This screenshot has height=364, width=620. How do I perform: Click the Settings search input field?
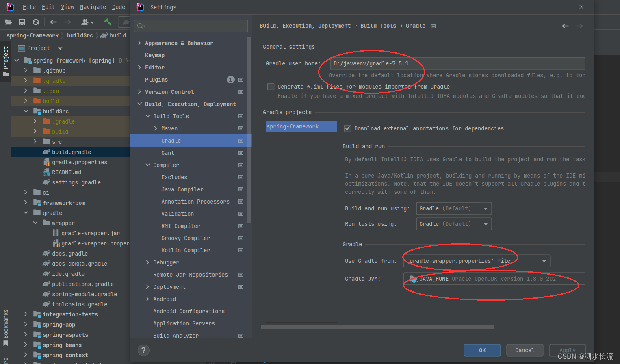[191, 26]
